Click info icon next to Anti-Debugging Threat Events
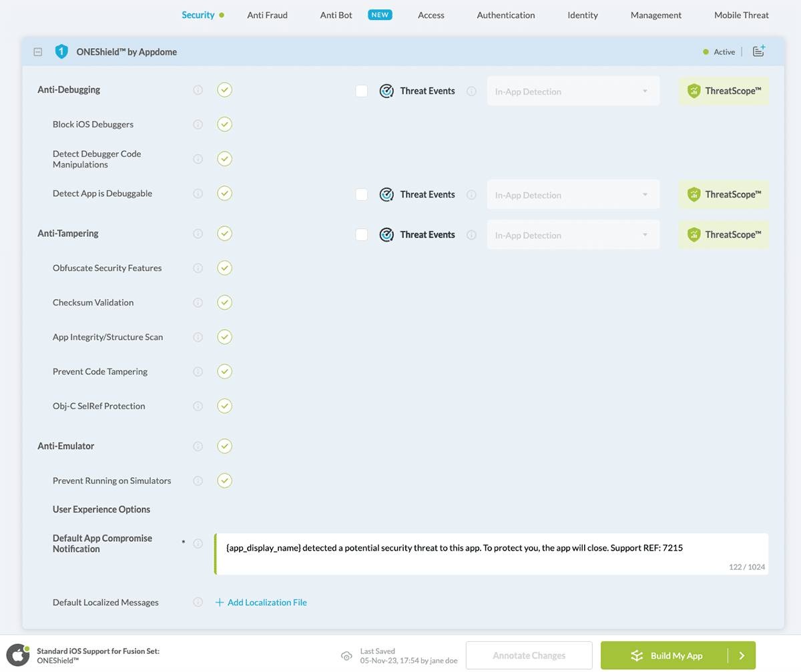Screen dimensions: 801x672 tap(471, 91)
